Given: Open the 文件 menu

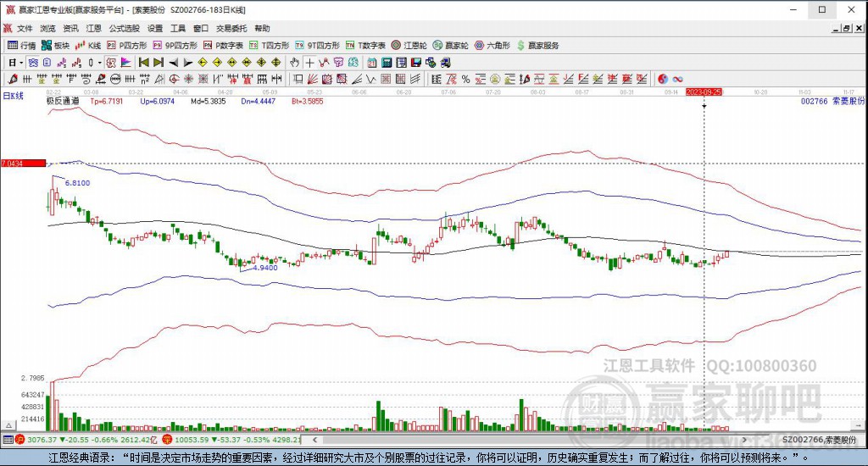Looking at the screenshot, I should pos(25,28).
